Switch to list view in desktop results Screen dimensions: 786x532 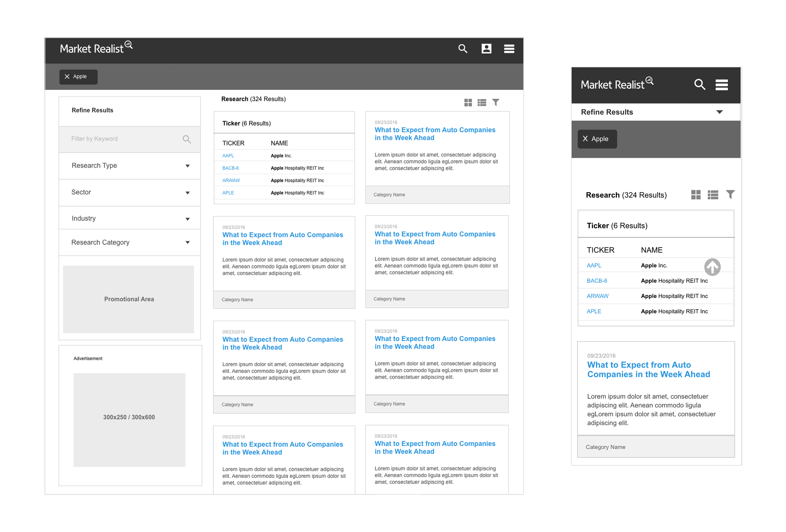(482, 102)
